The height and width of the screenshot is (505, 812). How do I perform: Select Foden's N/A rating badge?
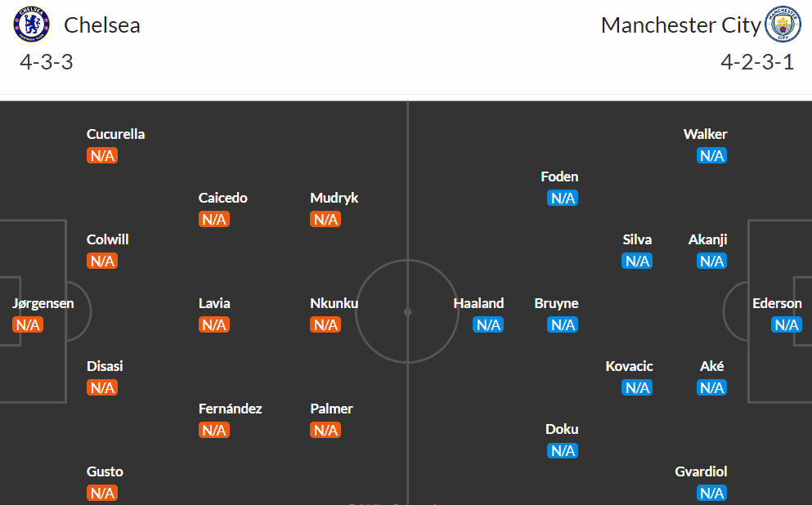(x=563, y=198)
